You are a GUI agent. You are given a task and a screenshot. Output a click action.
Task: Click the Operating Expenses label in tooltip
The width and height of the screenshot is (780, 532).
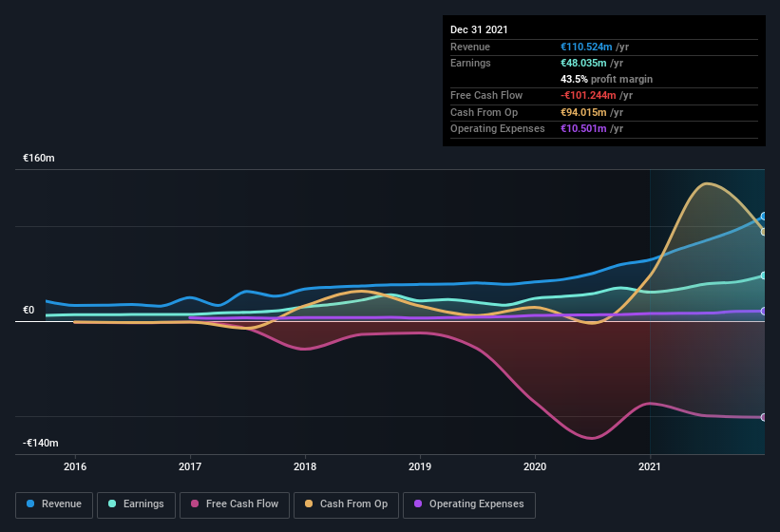tap(498, 128)
